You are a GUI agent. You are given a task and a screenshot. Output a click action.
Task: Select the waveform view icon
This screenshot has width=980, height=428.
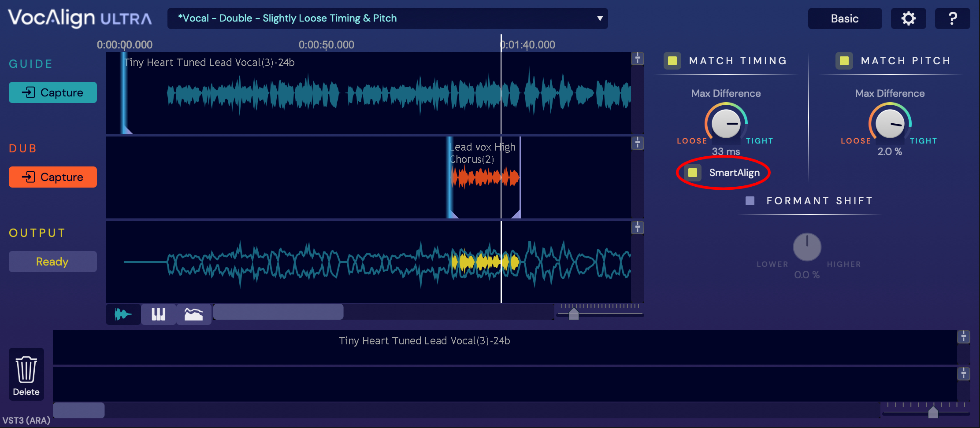point(123,314)
